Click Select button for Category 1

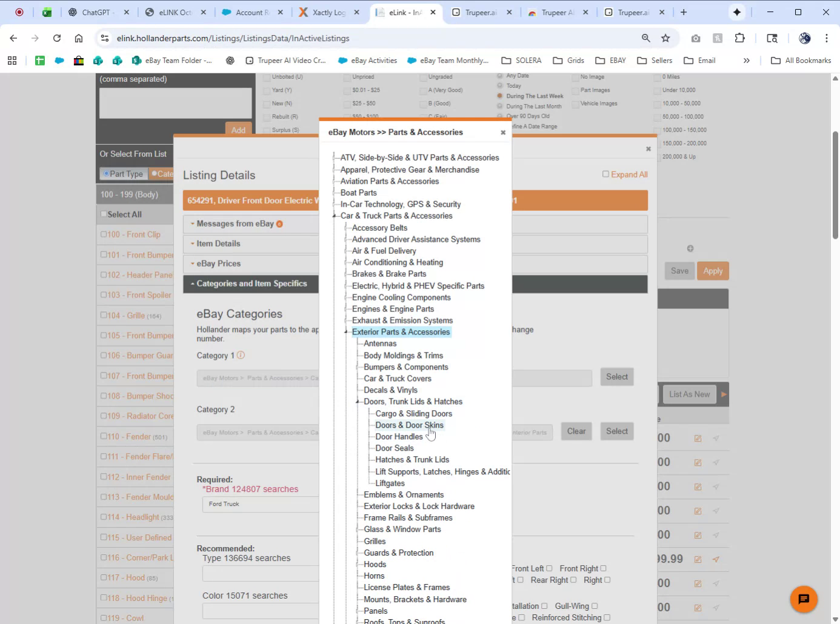tap(617, 377)
